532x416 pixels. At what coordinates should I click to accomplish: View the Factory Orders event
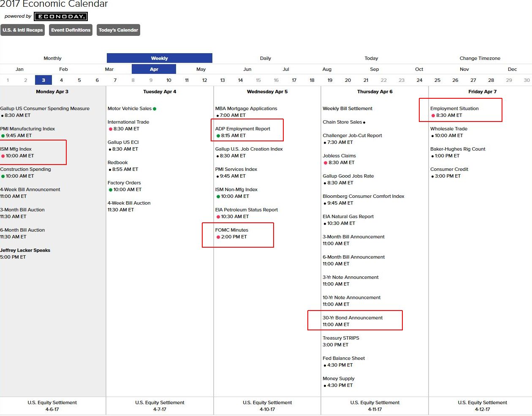(124, 183)
